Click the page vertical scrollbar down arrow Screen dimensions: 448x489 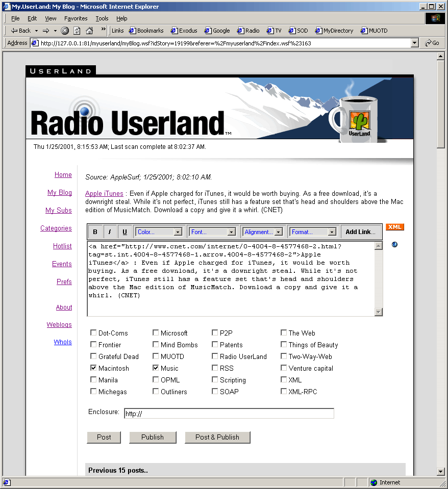point(441,472)
